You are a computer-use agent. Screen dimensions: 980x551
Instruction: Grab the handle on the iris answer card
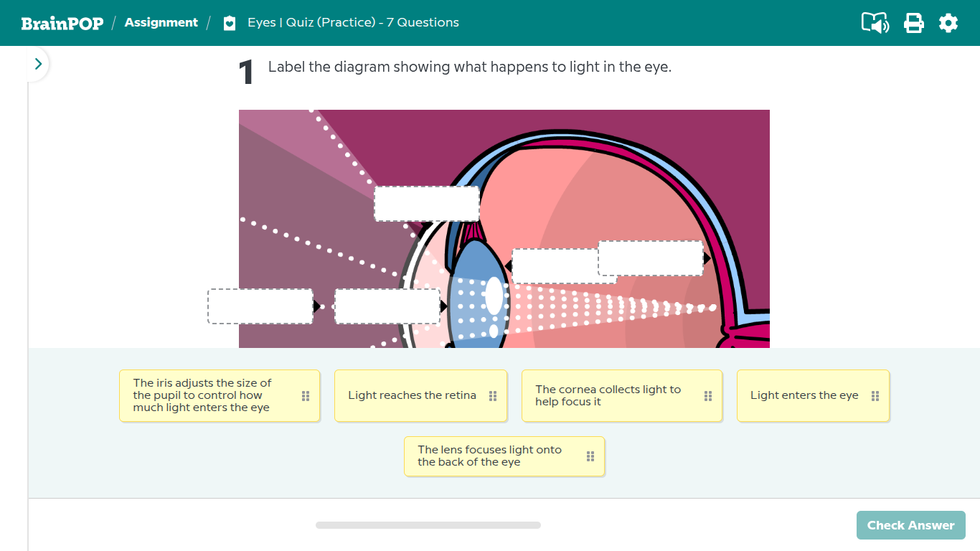(304, 395)
